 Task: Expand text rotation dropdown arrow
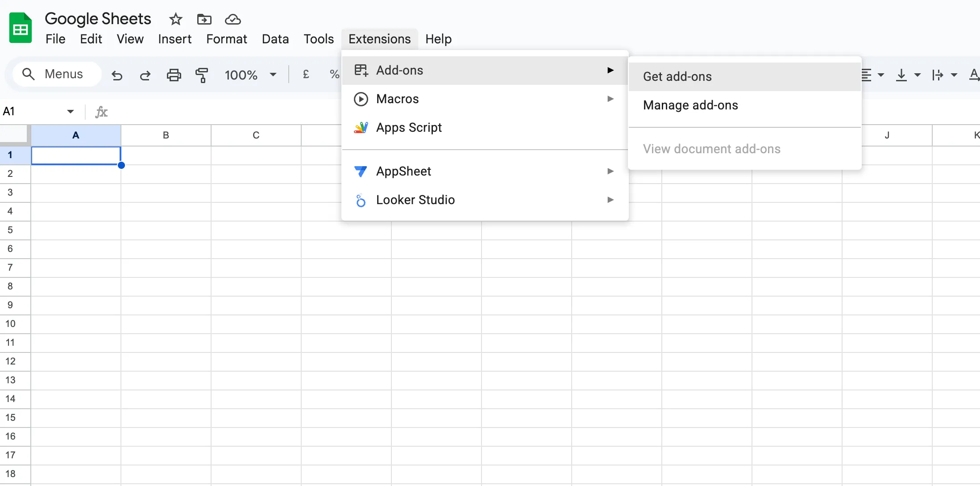[954, 75]
